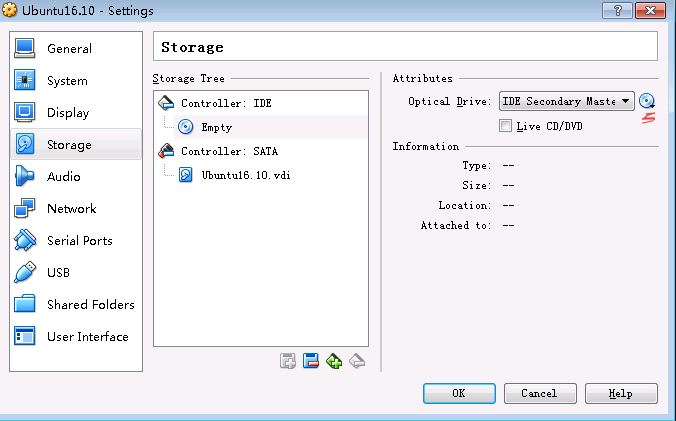
Task: Click the question mark help button
Action: (x=617, y=10)
